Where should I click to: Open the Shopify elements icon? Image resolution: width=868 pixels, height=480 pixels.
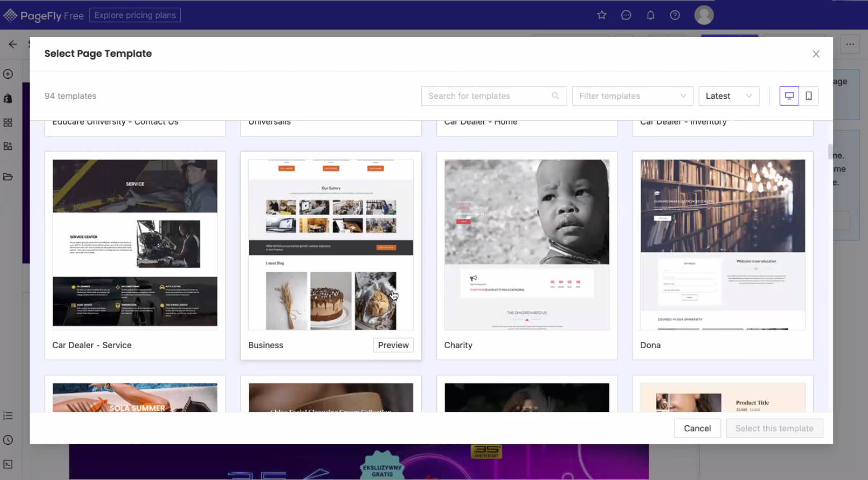pyautogui.click(x=8, y=98)
